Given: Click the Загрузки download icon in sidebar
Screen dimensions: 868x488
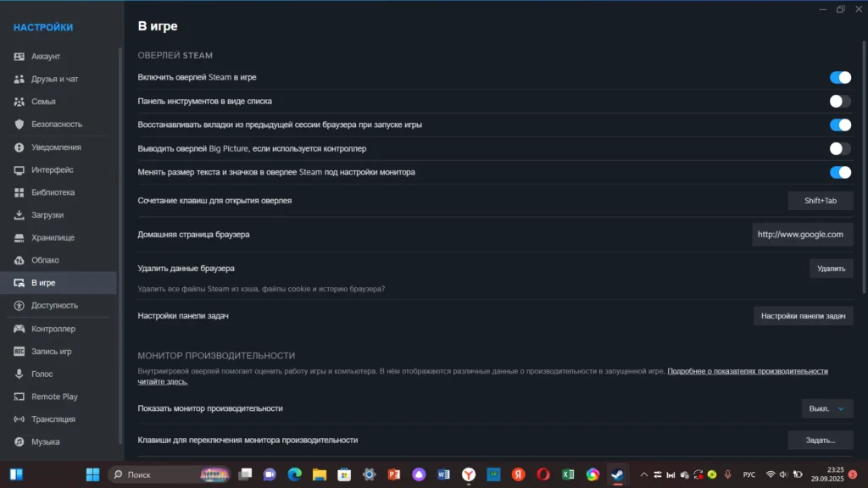Looking at the screenshot, I should click(19, 215).
